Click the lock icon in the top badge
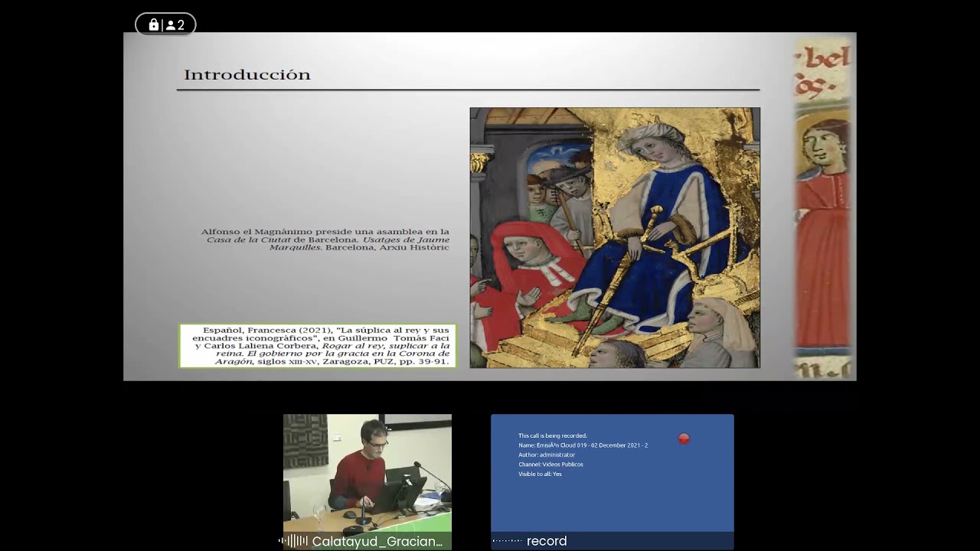 pyautogui.click(x=153, y=25)
